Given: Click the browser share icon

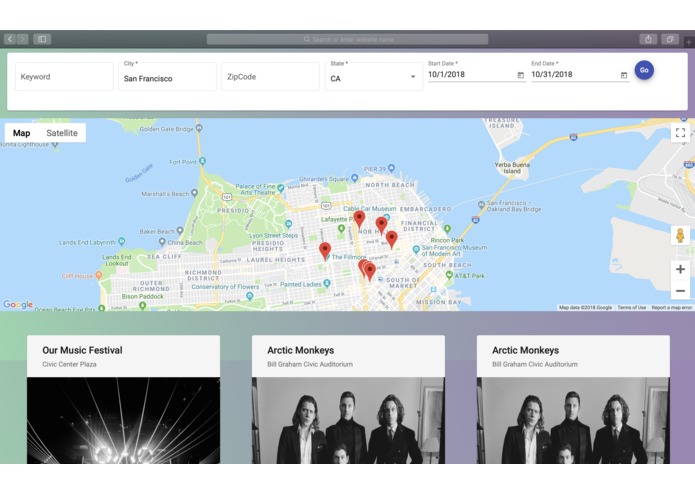Looking at the screenshot, I should (x=648, y=39).
